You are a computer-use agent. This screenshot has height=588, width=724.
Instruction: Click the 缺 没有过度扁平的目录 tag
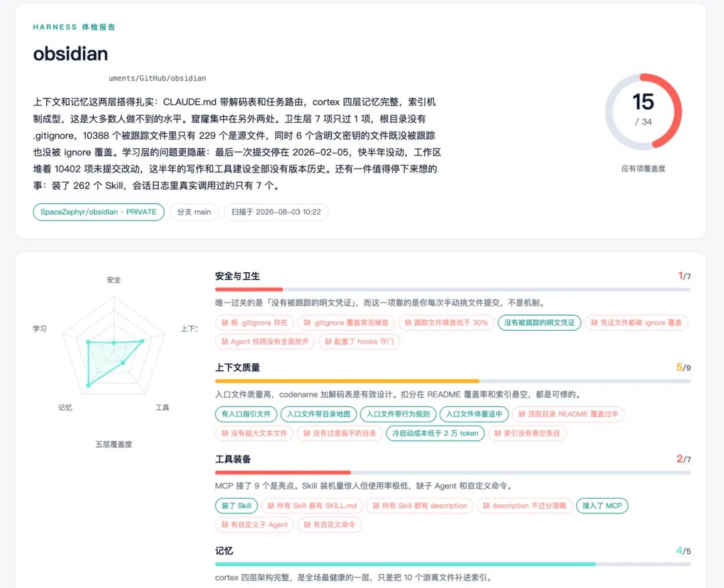pos(339,433)
